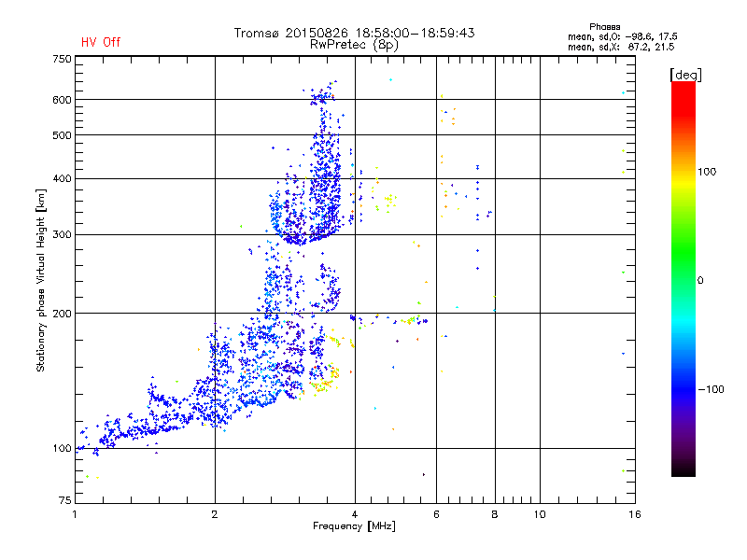The width and height of the screenshot is (747, 560).
Task: Click the x-axis label '4'
Action: pos(355,514)
